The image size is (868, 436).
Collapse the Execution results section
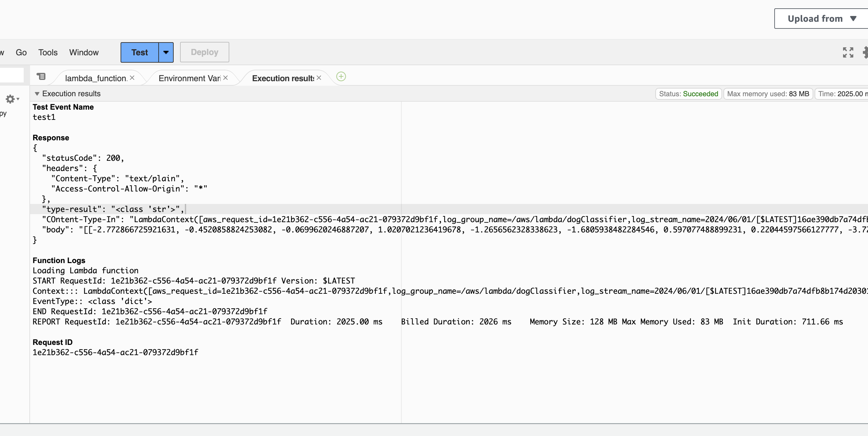pos(37,94)
